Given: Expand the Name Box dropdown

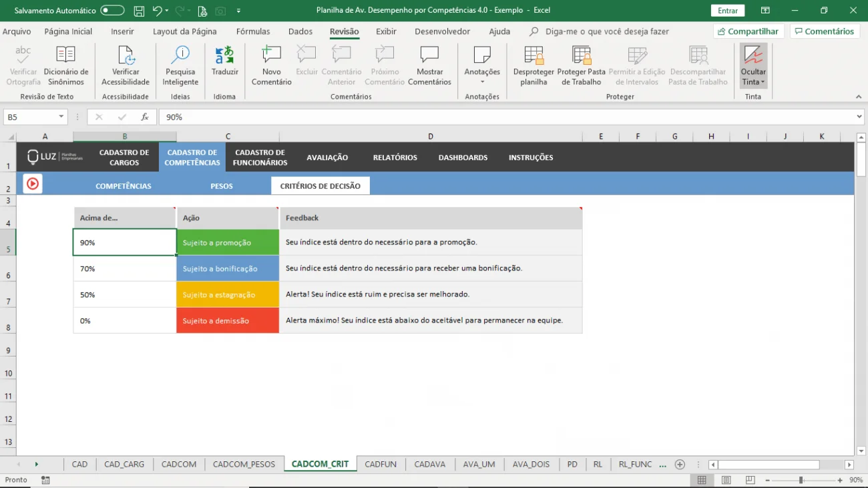Looking at the screenshot, I should (x=61, y=117).
